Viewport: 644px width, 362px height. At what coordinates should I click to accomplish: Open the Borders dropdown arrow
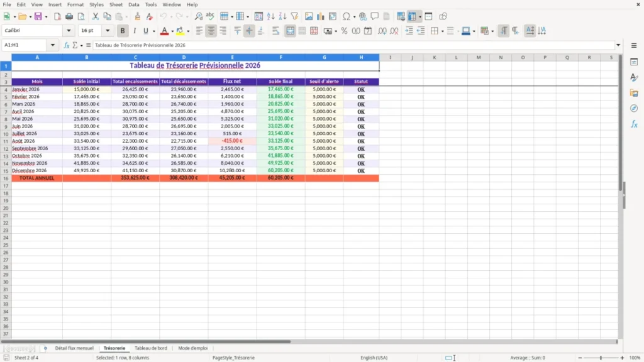pos(442,31)
